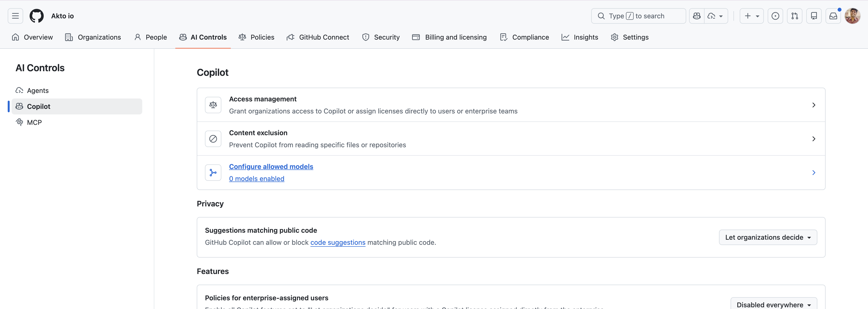Select MCP in AI Controls sidebar

pyautogui.click(x=34, y=122)
